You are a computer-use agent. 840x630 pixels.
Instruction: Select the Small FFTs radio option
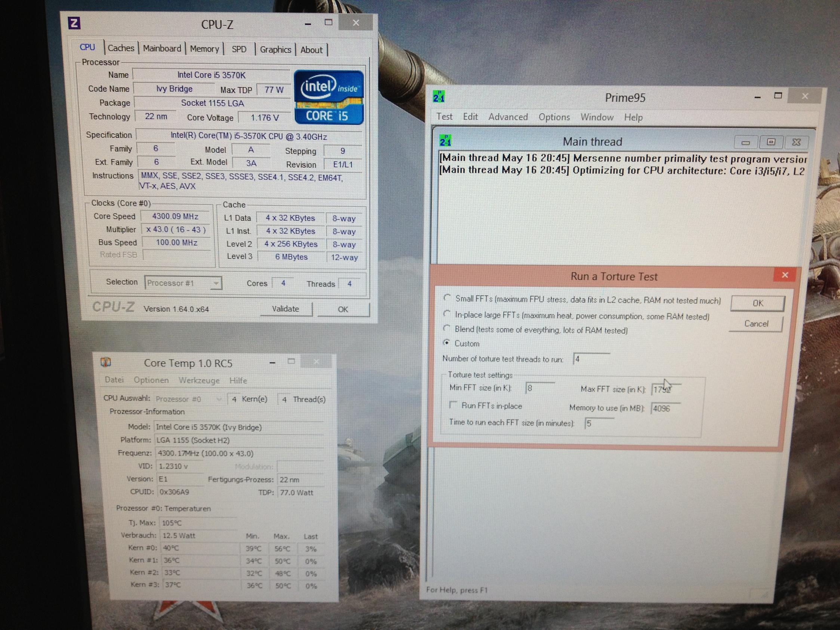(x=447, y=298)
